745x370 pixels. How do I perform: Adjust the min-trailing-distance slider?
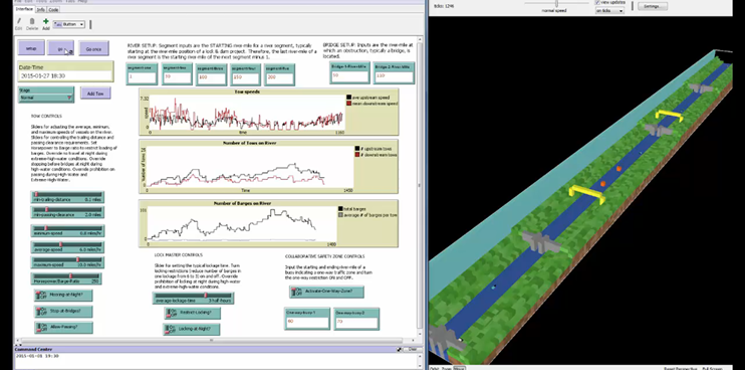[x=67, y=197]
